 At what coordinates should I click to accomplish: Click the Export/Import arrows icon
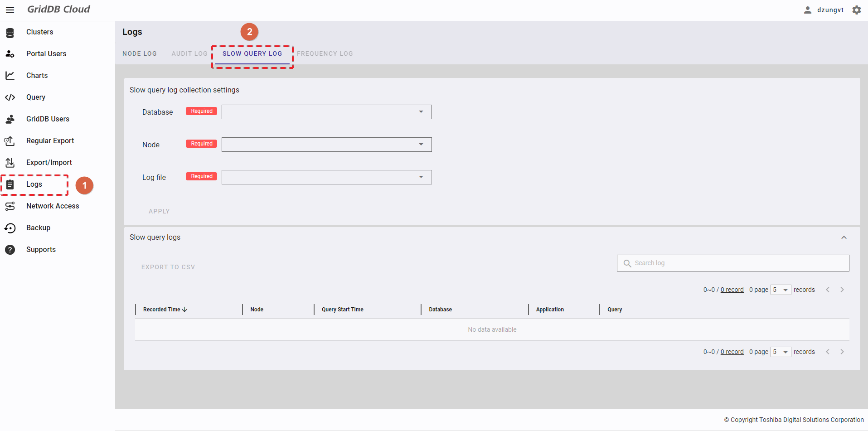coord(10,163)
